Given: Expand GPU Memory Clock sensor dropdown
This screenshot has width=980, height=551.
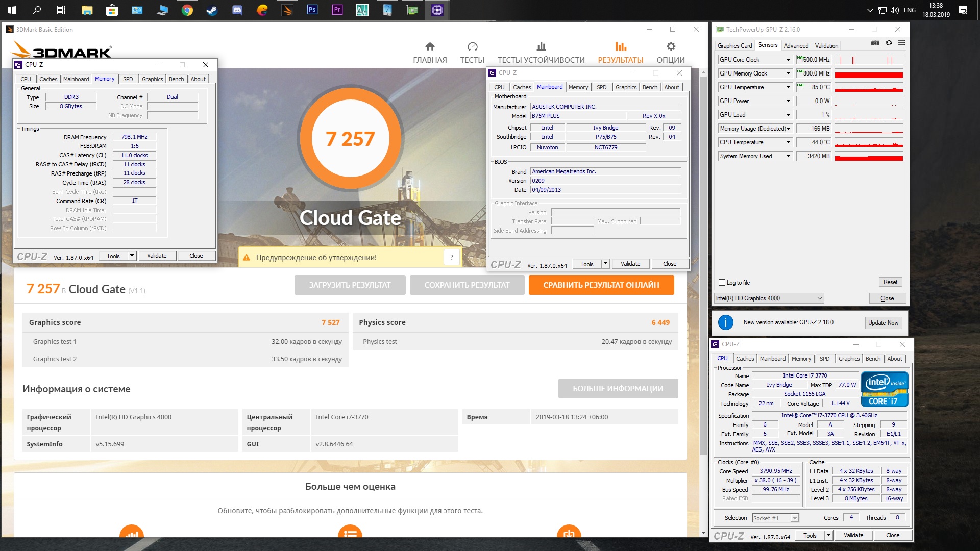Looking at the screenshot, I should [x=788, y=73].
